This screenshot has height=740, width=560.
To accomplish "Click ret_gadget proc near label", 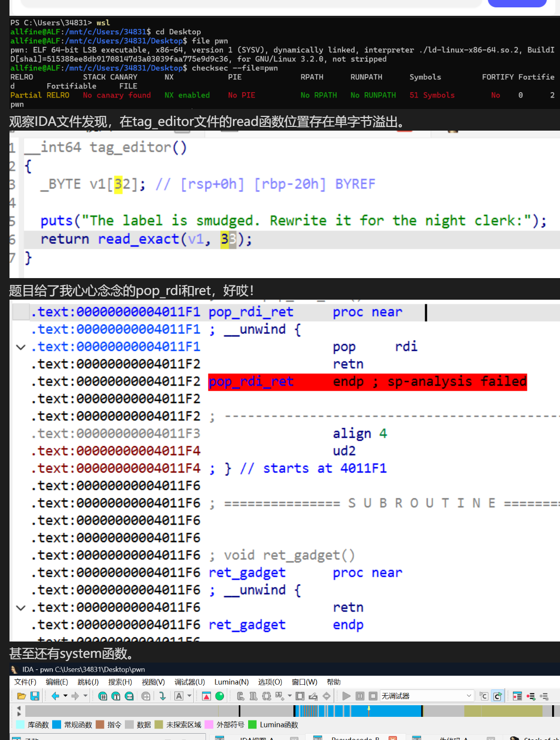I will coord(247,573).
